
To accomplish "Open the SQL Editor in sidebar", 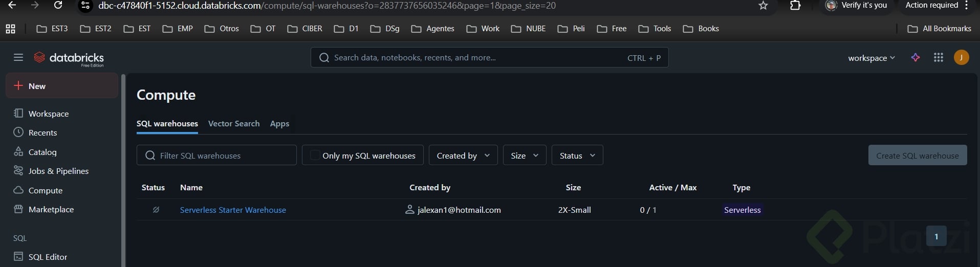I will (x=48, y=257).
